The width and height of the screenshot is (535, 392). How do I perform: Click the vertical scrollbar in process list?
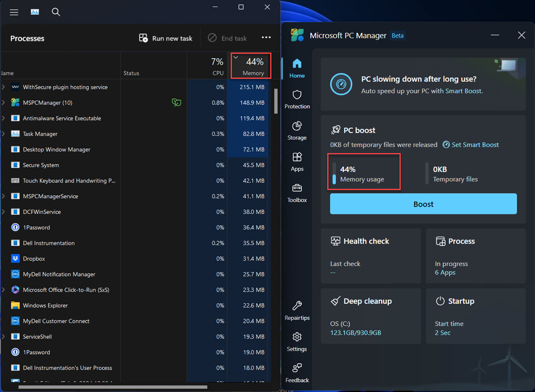click(x=276, y=102)
